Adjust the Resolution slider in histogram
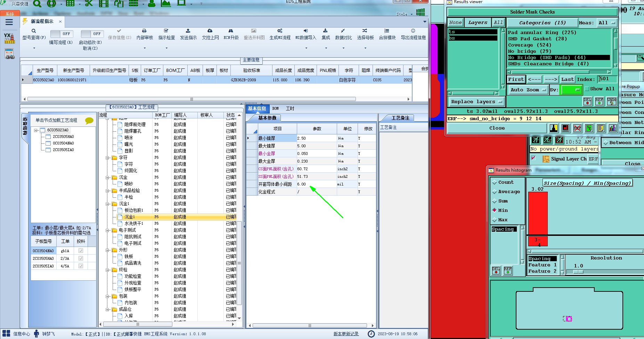 [578, 272]
